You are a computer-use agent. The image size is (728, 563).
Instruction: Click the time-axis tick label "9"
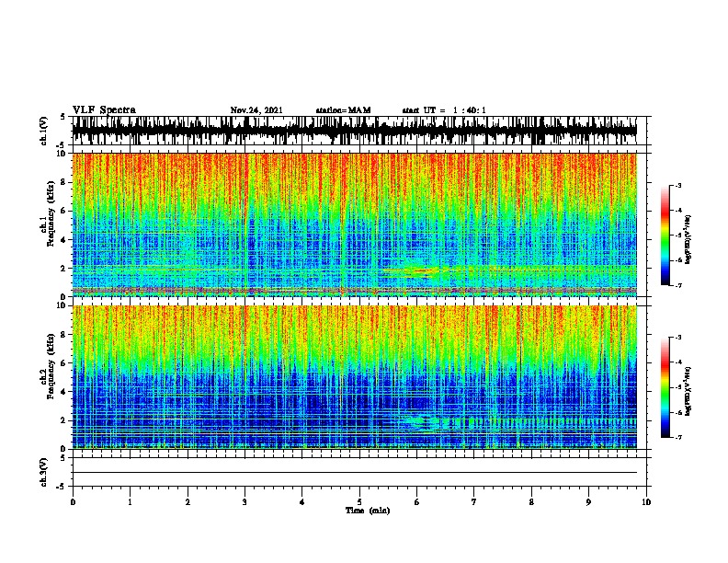coord(588,501)
